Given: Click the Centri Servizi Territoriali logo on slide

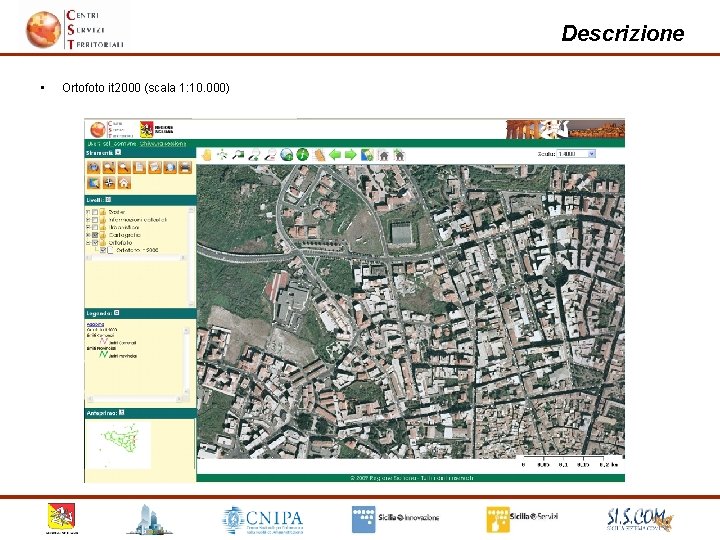Looking at the screenshot, I should click(x=75, y=29).
